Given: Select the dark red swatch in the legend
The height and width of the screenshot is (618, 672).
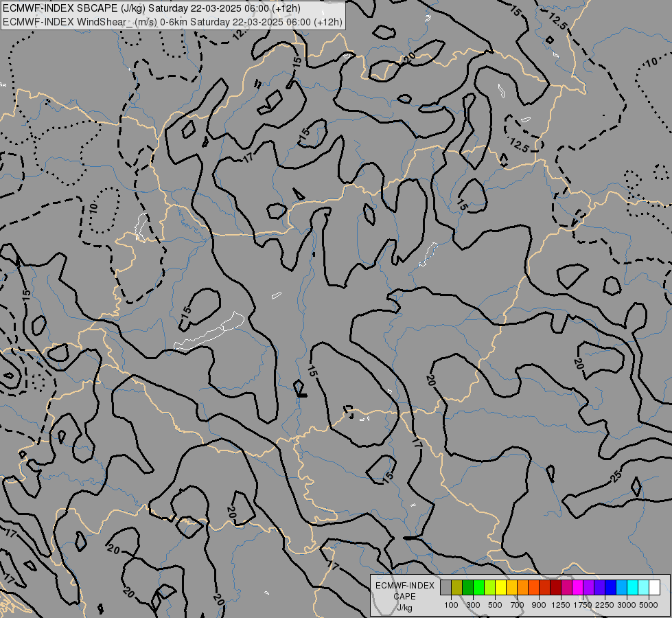Looking at the screenshot, I should tap(556, 587).
